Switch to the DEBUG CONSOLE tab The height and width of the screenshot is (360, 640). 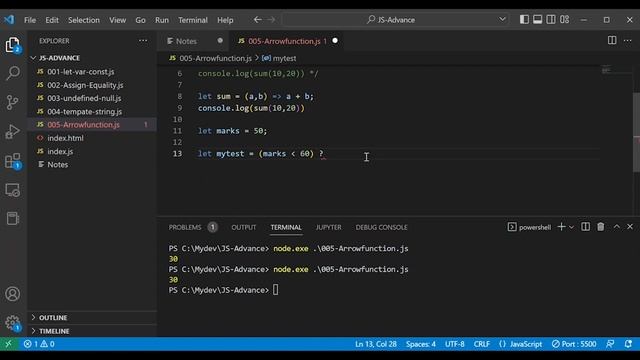point(381,227)
